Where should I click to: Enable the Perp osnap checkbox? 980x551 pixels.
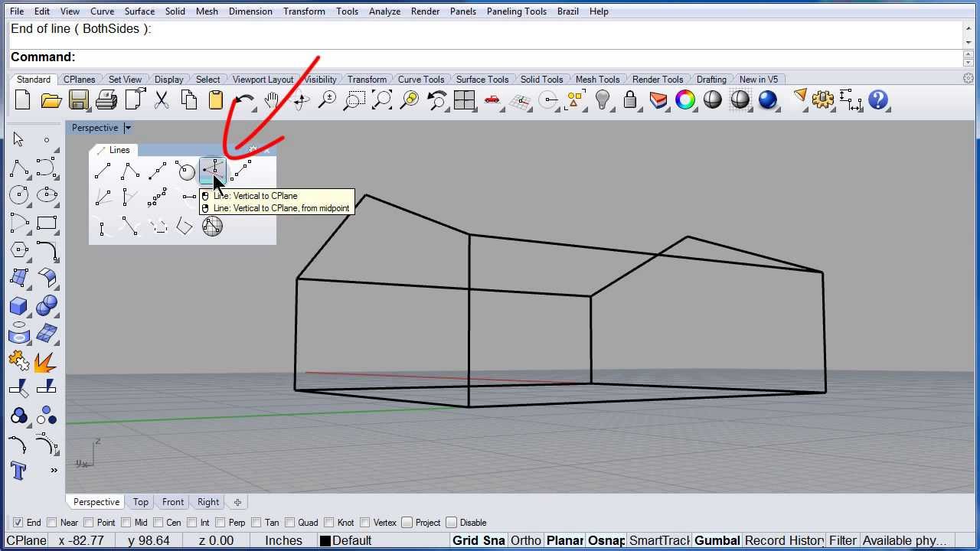coord(220,523)
